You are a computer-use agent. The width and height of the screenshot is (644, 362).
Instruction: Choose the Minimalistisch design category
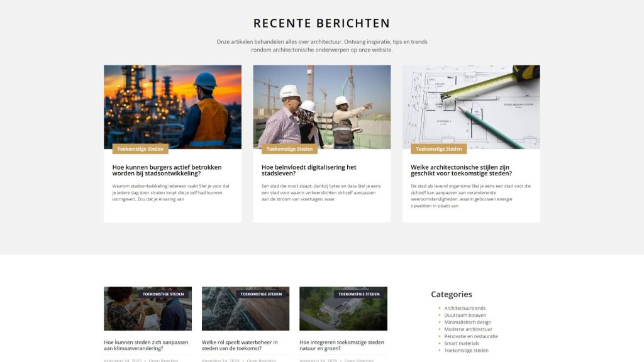pyautogui.click(x=467, y=322)
